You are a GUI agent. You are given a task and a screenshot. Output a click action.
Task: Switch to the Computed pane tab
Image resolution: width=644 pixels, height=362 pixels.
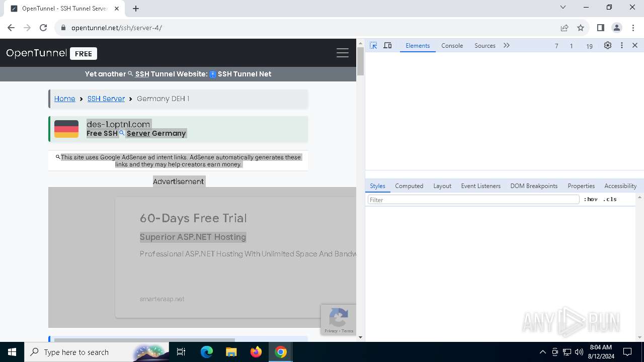pyautogui.click(x=409, y=186)
